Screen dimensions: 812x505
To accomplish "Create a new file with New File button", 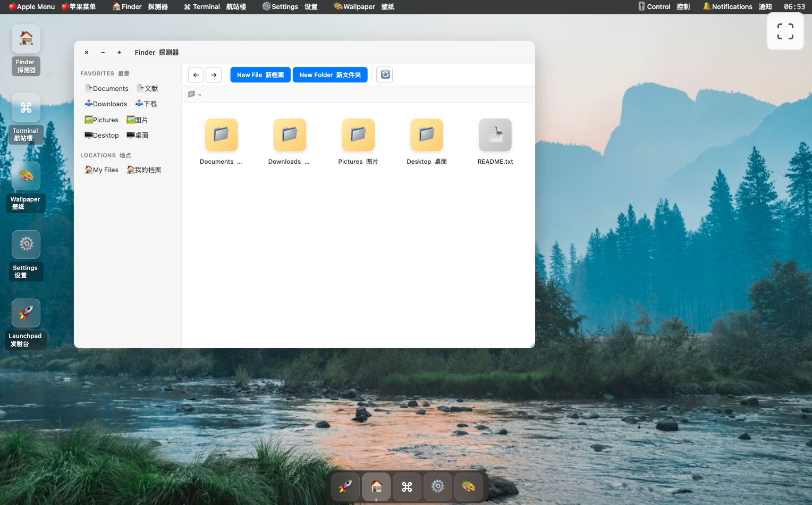I will coord(260,75).
